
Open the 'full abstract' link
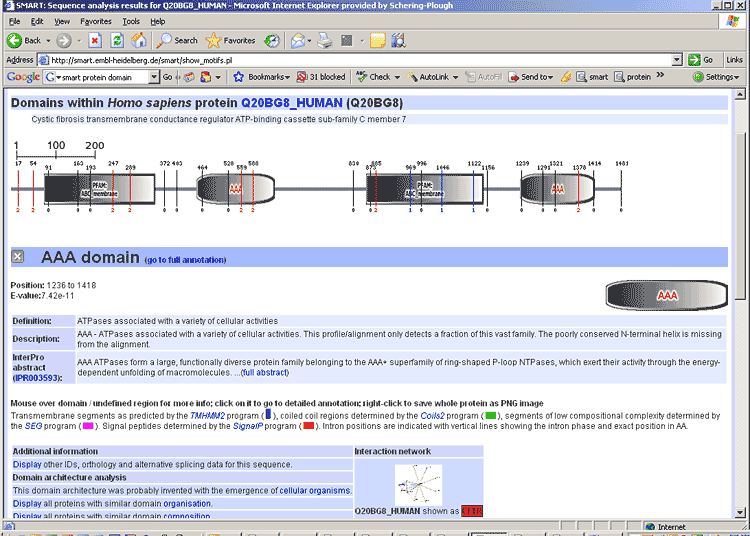[x=265, y=372]
